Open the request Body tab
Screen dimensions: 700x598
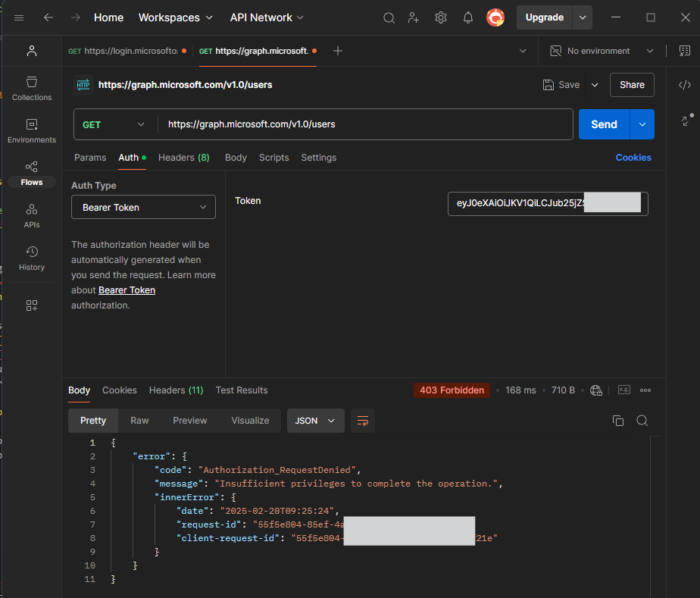(x=236, y=158)
